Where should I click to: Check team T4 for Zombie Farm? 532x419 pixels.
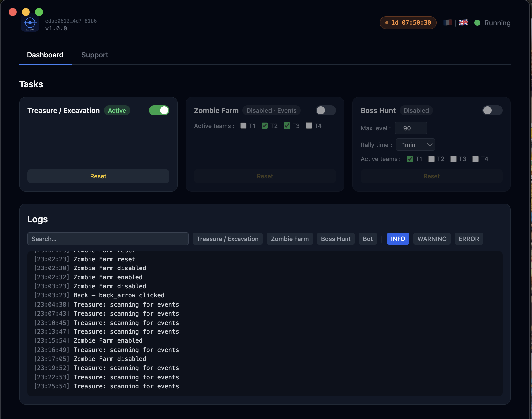point(309,126)
